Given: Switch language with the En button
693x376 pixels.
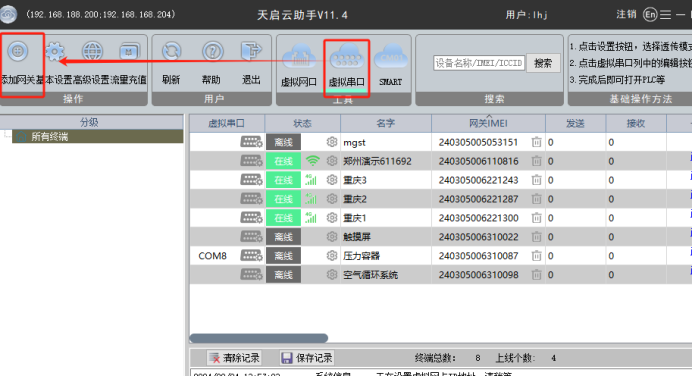Looking at the screenshot, I should (x=650, y=15).
